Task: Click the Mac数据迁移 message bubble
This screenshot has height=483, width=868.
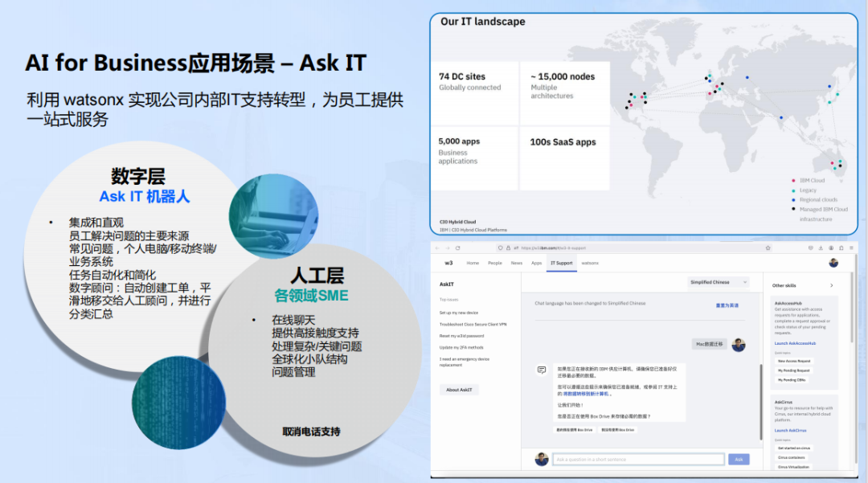Action: click(709, 344)
